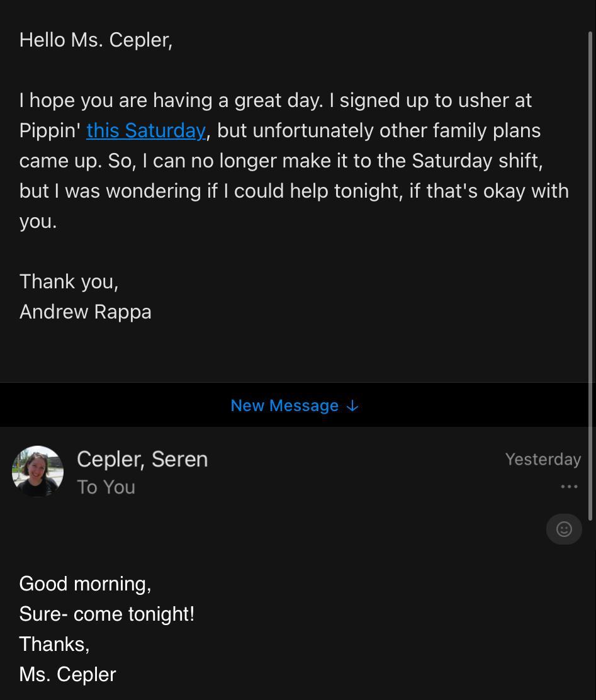The height and width of the screenshot is (700, 596).
Task: Expand the "To You" recipient details
Action: (106, 487)
